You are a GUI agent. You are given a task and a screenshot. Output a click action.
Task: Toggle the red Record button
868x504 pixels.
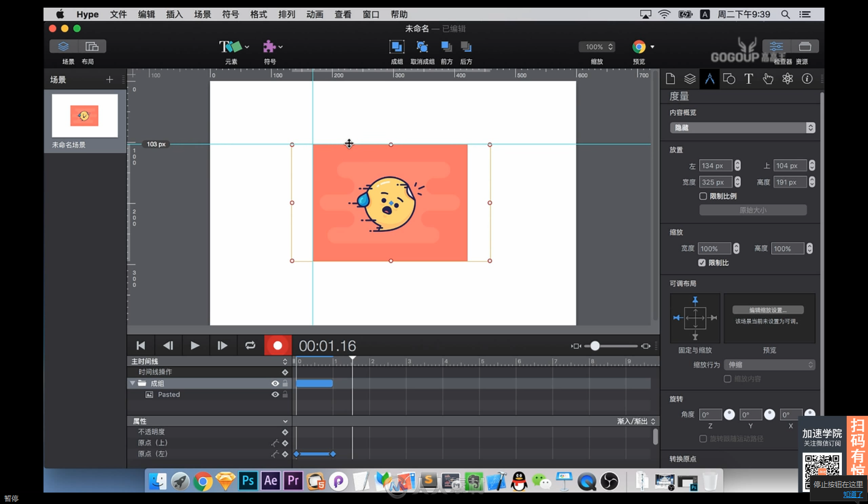[278, 346]
